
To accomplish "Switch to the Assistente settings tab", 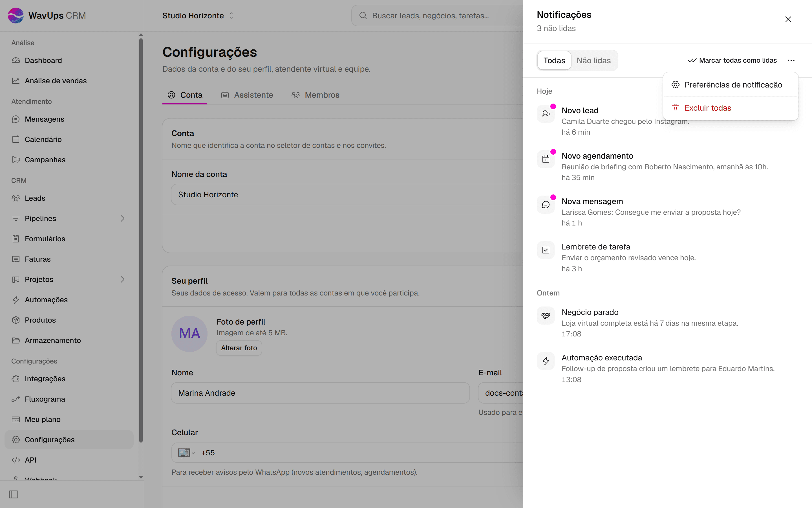I will pyautogui.click(x=247, y=95).
